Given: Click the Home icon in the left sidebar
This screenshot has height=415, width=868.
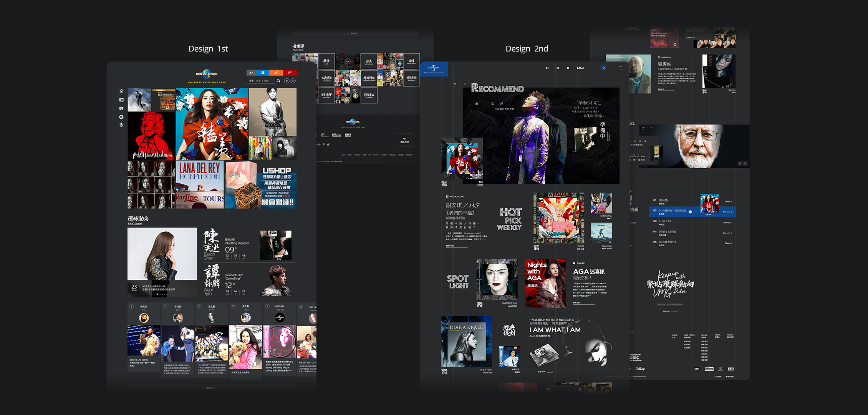Looking at the screenshot, I should pos(121,91).
